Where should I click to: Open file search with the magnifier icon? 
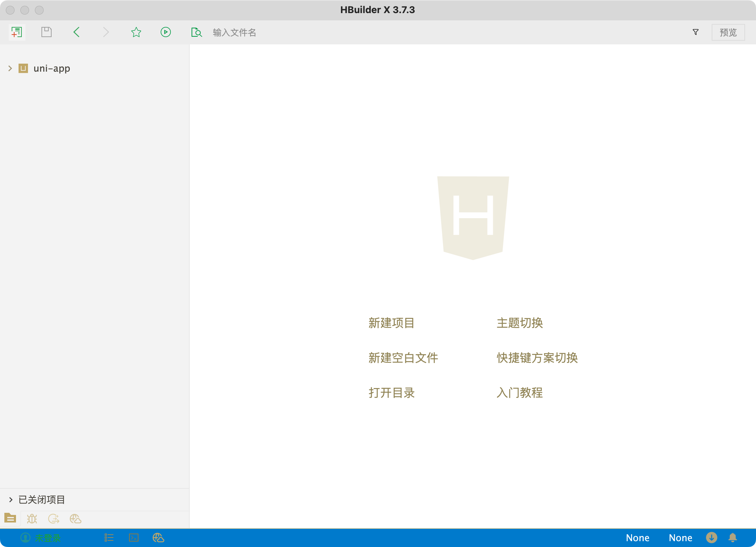pyautogui.click(x=196, y=32)
